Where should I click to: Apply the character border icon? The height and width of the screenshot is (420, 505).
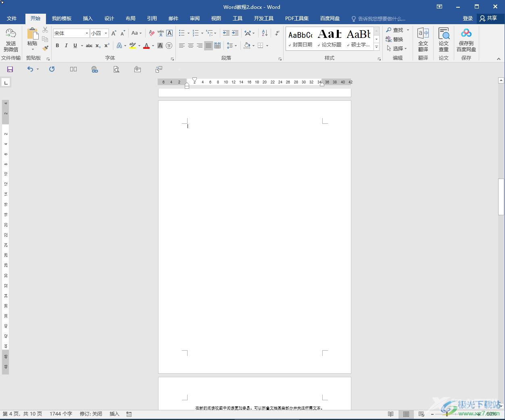coord(169,33)
